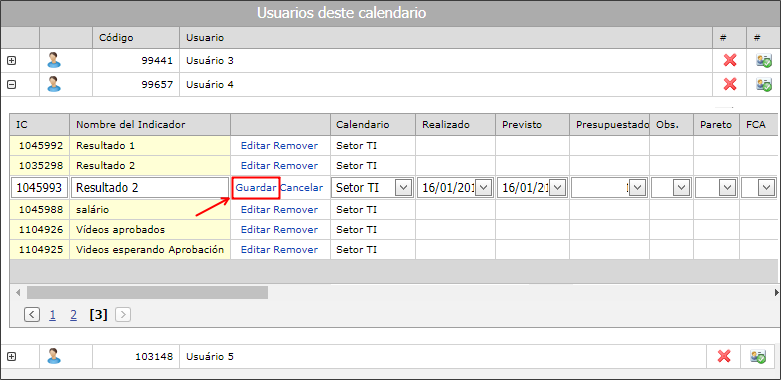Screen dimensions: 781x380
Task: Select the cell with code 99657
Action: pos(136,84)
